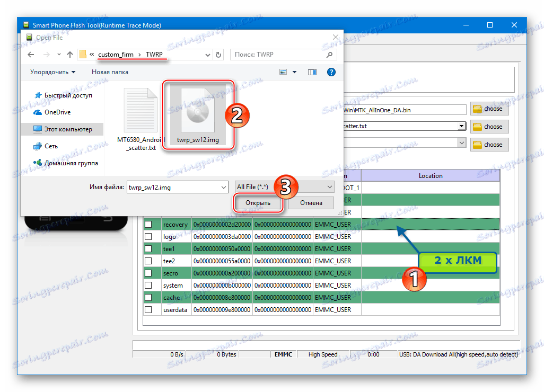
Task: Click the Имя файла text field
Action: point(173,188)
